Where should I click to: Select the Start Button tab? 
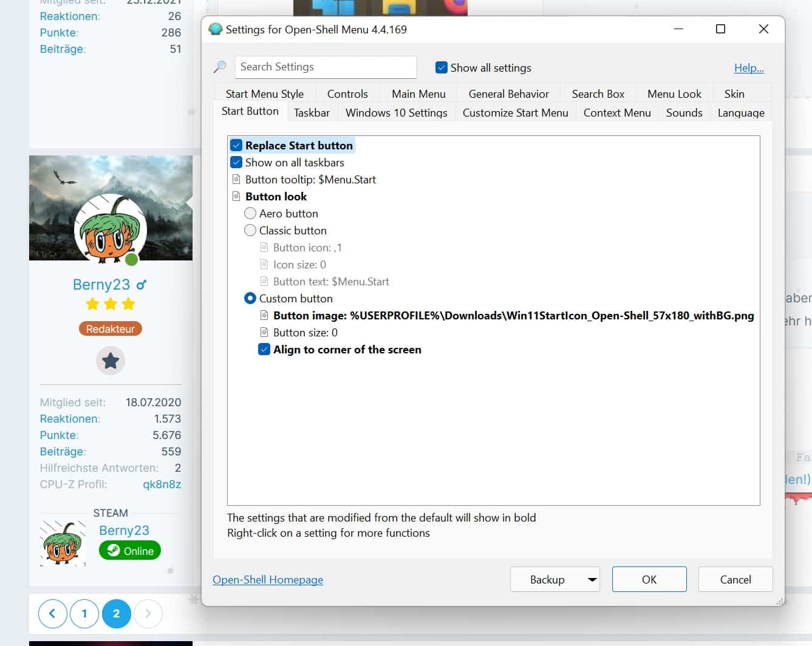click(x=250, y=111)
